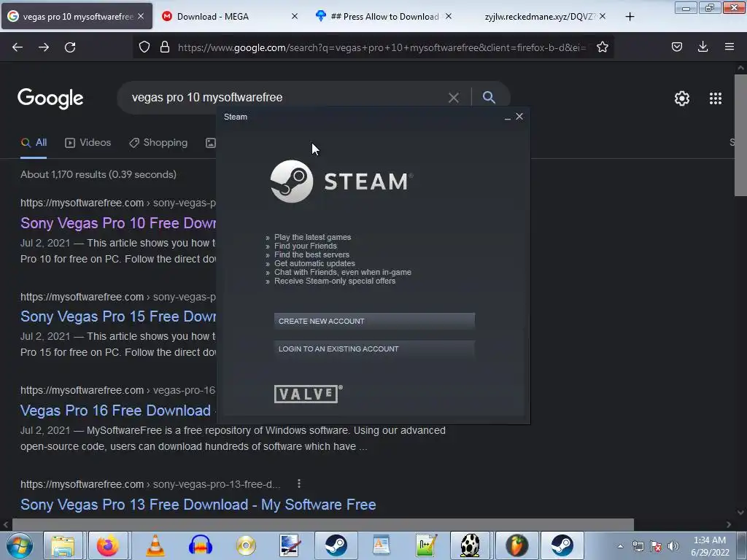Screen dimensions: 747x560
Task: Open FL Studio from the taskbar
Action: click(x=517, y=545)
